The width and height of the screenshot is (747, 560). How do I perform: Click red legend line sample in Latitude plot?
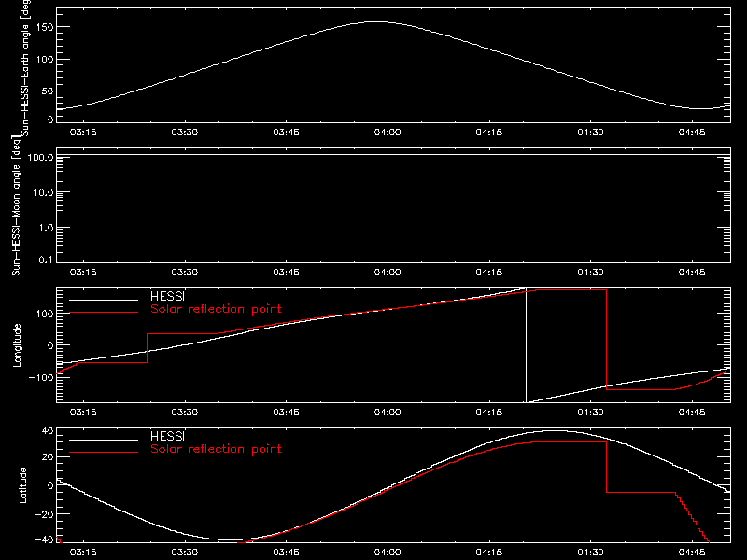104,453
